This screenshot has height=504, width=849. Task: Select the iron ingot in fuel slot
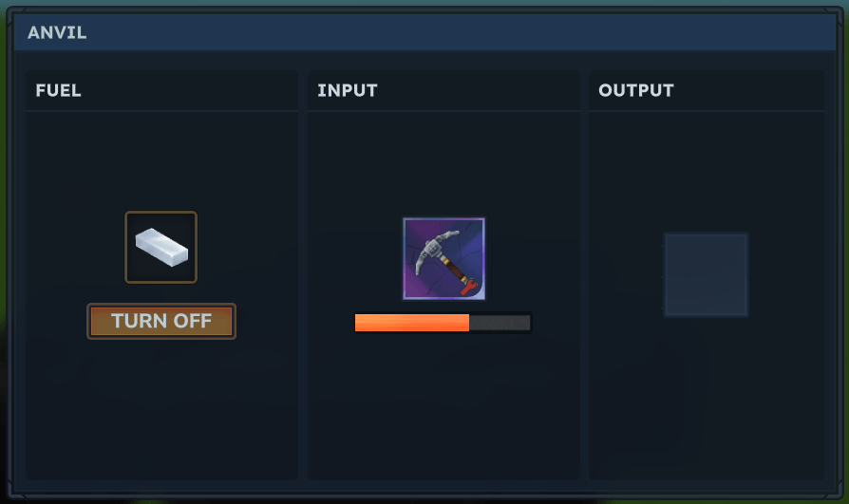click(161, 247)
